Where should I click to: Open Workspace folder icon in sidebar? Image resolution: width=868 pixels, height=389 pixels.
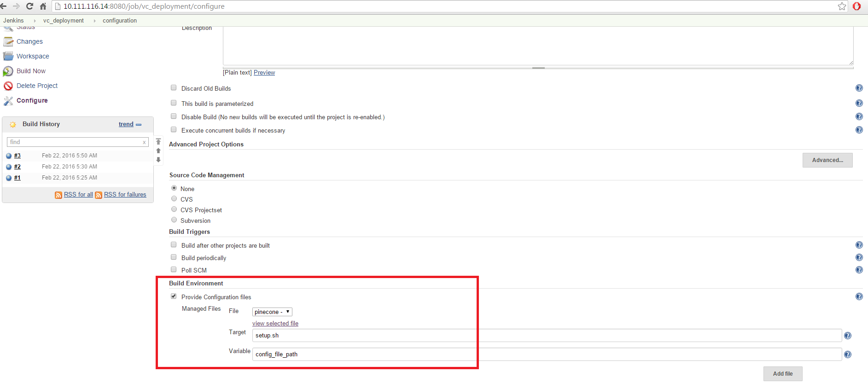(x=8, y=56)
